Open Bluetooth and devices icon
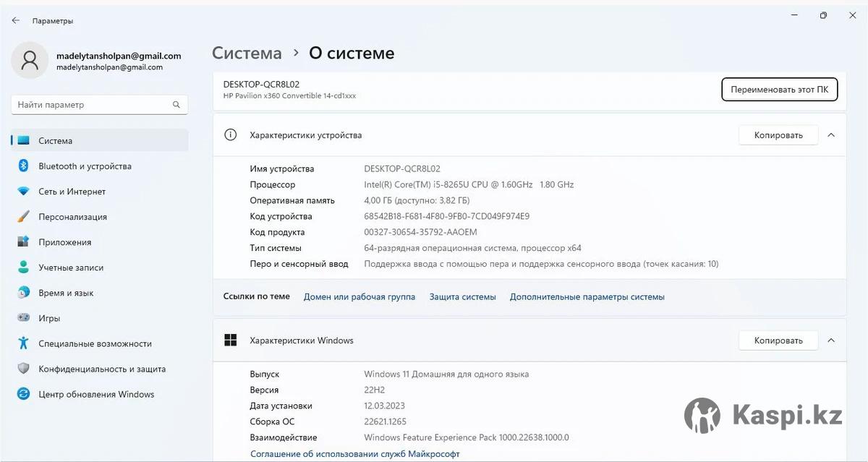Screen dimensions: 868x462 [x=23, y=166]
